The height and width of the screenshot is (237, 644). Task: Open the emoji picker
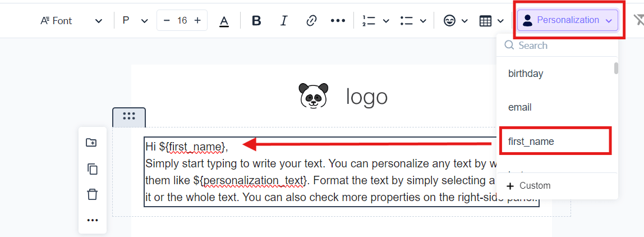pyautogui.click(x=450, y=21)
